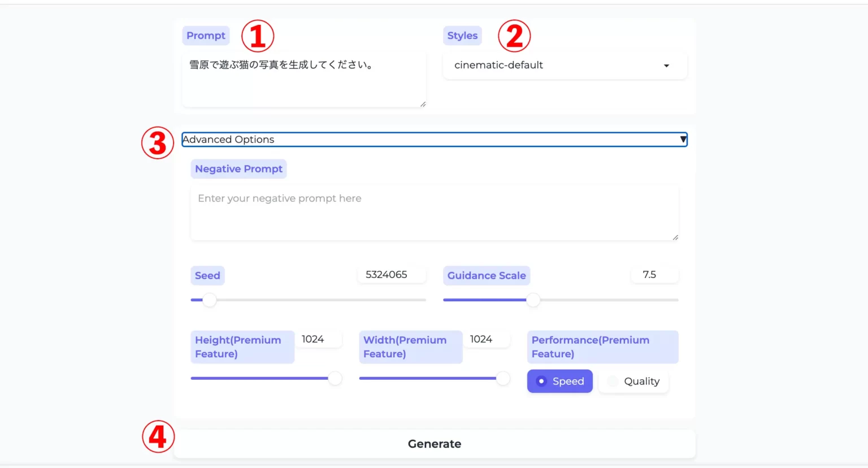Open the Styles cinematic-default dropdown
The width and height of the screenshot is (868, 468).
coord(564,66)
